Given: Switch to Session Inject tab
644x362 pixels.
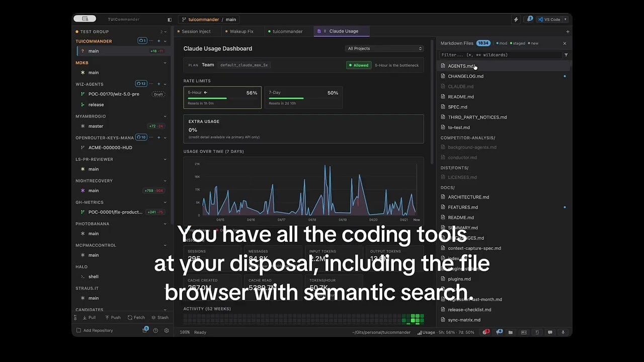Looking at the screenshot, I should pyautogui.click(x=196, y=32).
